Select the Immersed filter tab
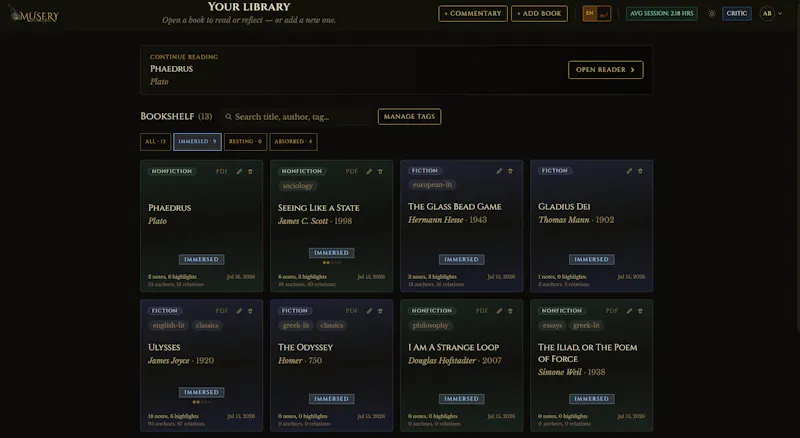This screenshot has width=800, height=438. [197, 142]
